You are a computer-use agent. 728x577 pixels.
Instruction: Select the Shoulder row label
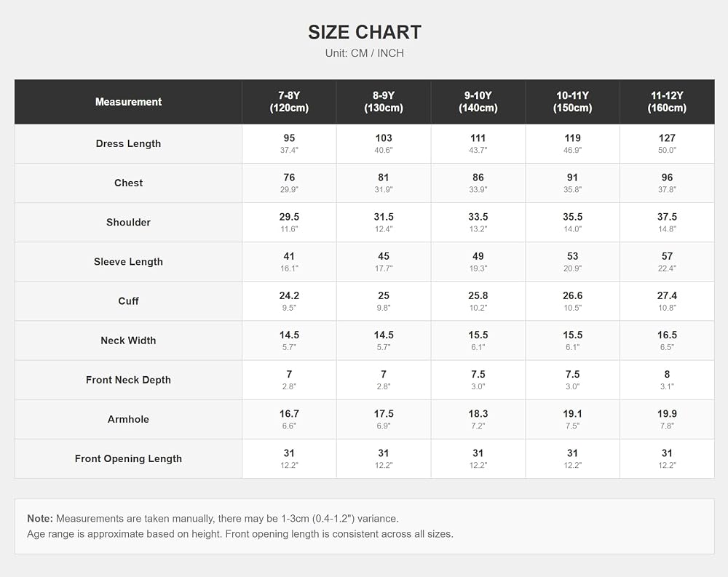tap(129, 223)
